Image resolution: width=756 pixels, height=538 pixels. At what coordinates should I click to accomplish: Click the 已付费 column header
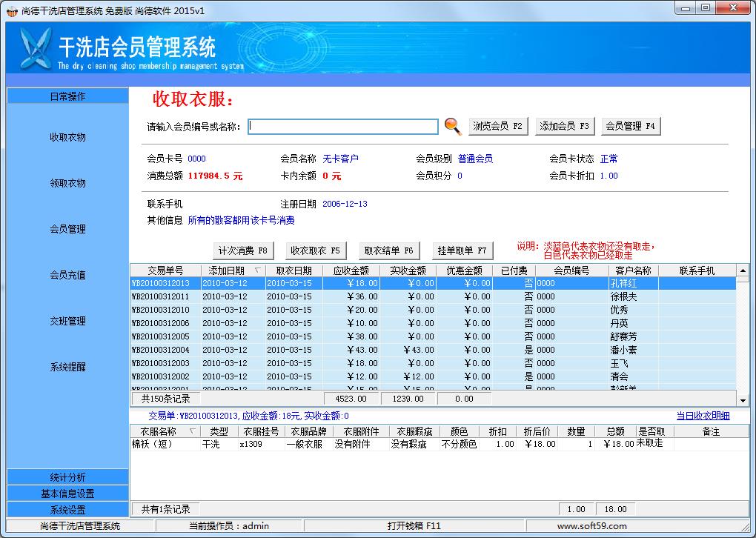514,270
